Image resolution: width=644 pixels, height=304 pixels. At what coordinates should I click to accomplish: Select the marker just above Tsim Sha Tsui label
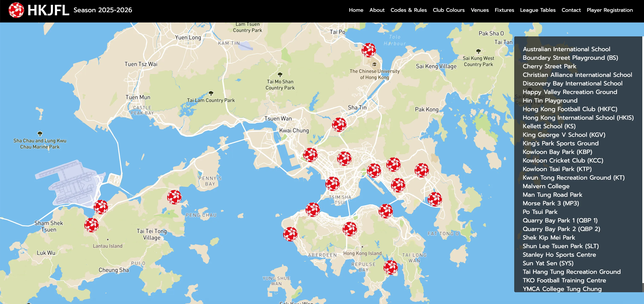[332, 184]
